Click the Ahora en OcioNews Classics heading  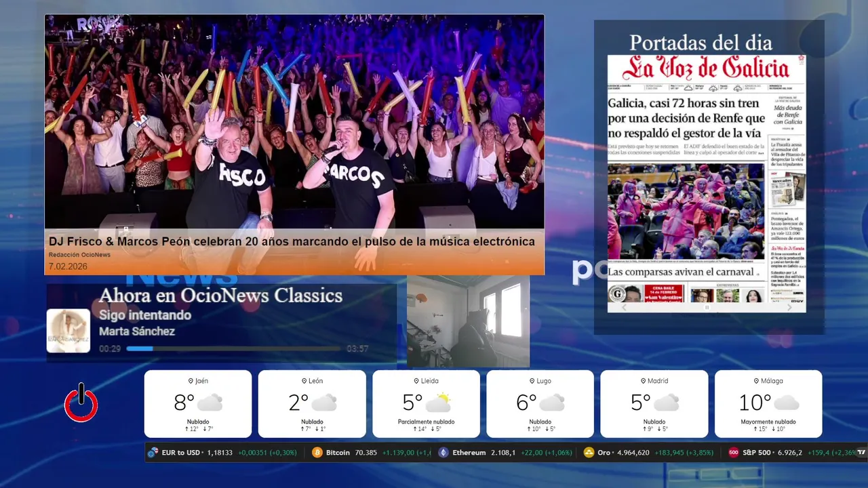pos(220,296)
